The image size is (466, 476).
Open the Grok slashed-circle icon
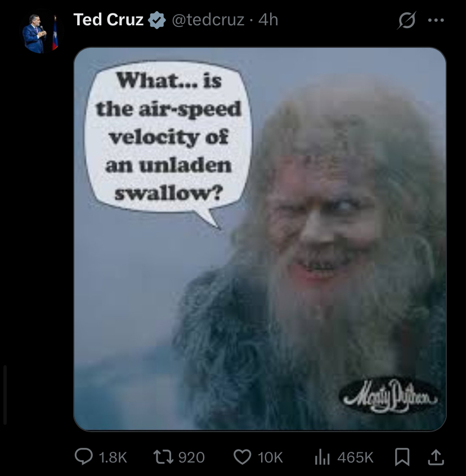pos(406,20)
